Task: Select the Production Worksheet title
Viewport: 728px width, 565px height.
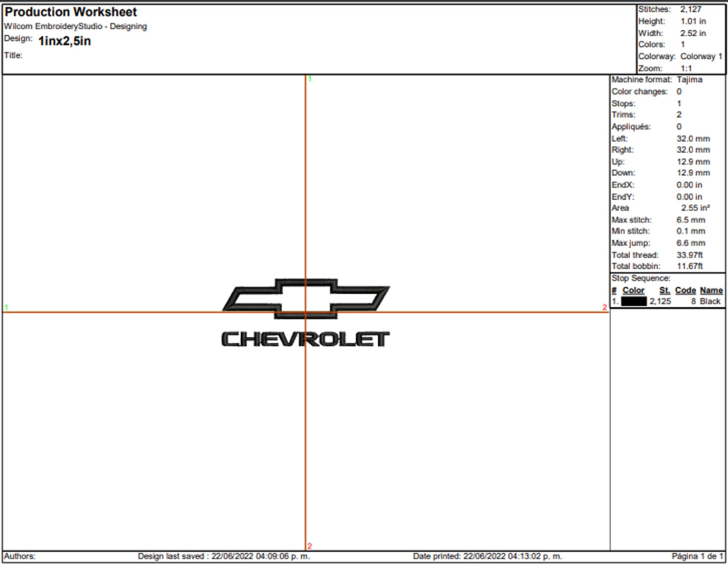Action: coord(71,12)
